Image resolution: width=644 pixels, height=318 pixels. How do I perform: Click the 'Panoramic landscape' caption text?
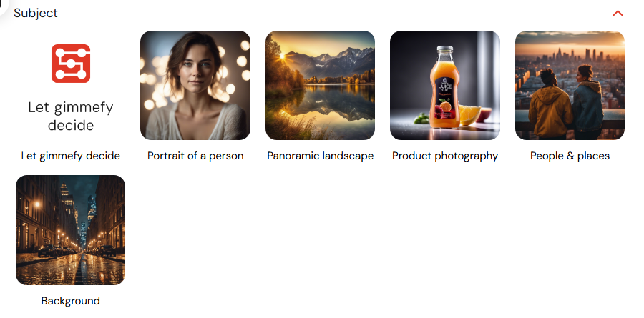(321, 156)
